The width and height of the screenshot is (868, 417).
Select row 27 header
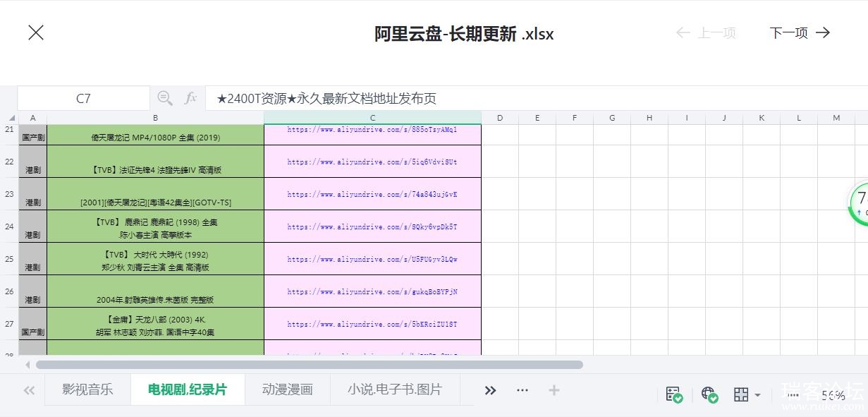point(9,324)
